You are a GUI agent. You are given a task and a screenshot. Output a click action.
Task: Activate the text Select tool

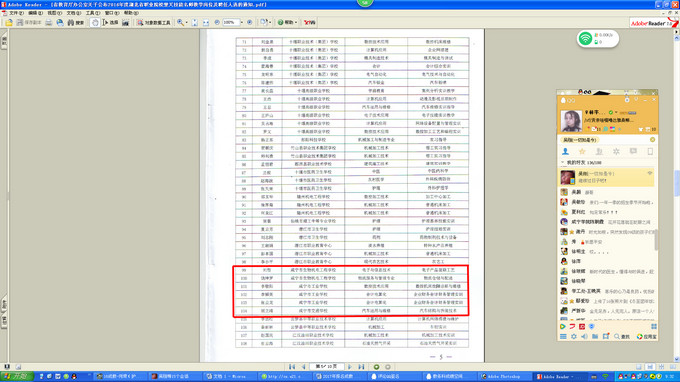(x=110, y=23)
